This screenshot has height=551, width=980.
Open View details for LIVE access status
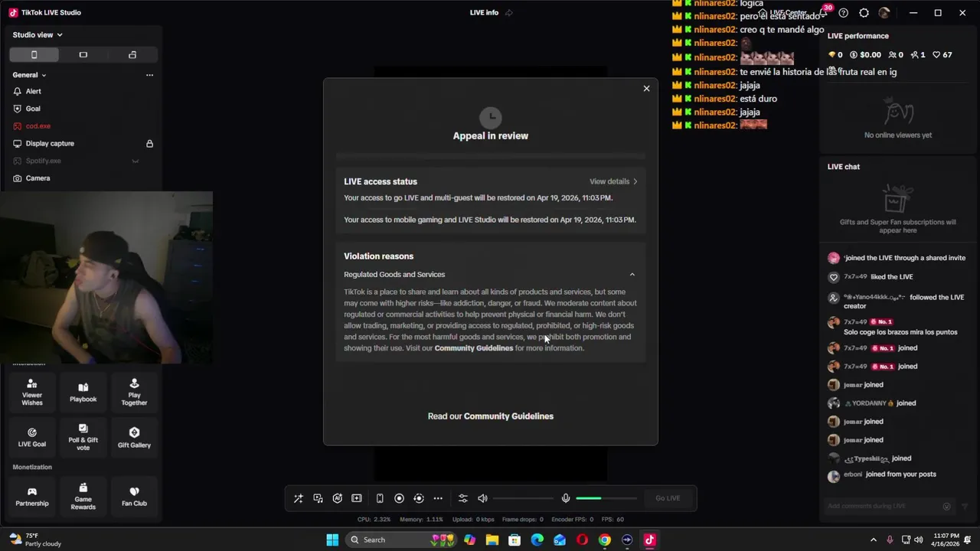[613, 181]
